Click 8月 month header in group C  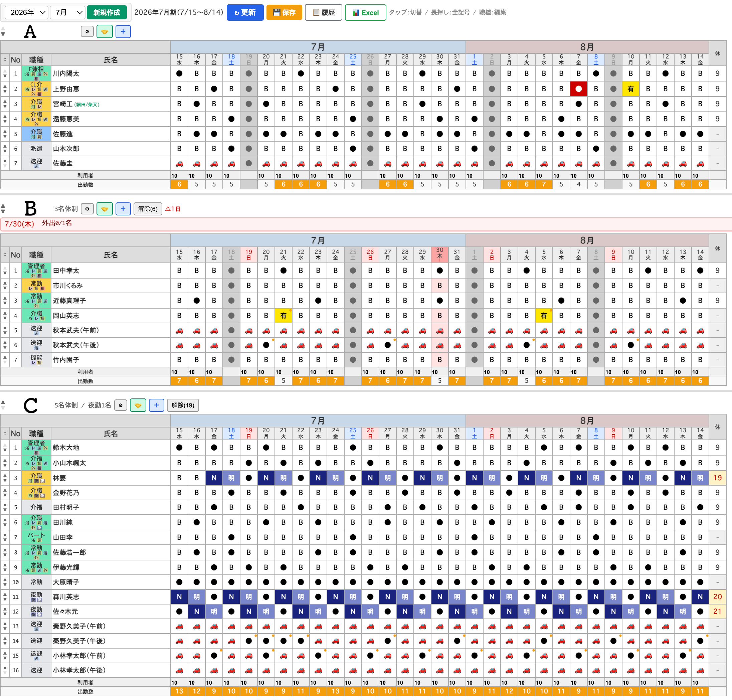tap(587, 421)
